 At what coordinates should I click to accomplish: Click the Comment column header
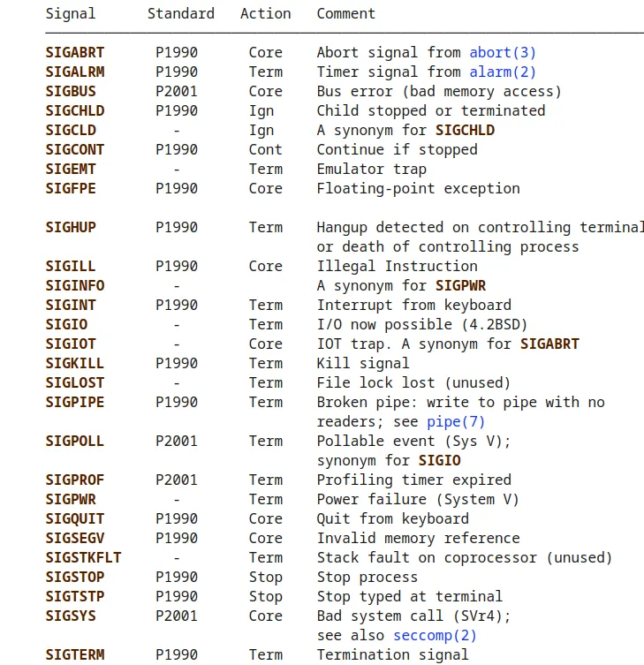point(346,13)
